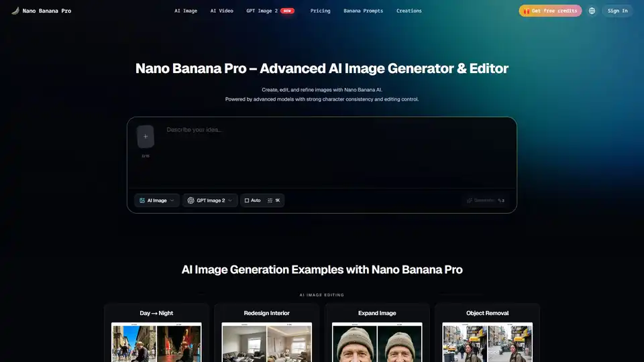
Task: Open the Object Removal example thumbnail
Action: [488, 343]
